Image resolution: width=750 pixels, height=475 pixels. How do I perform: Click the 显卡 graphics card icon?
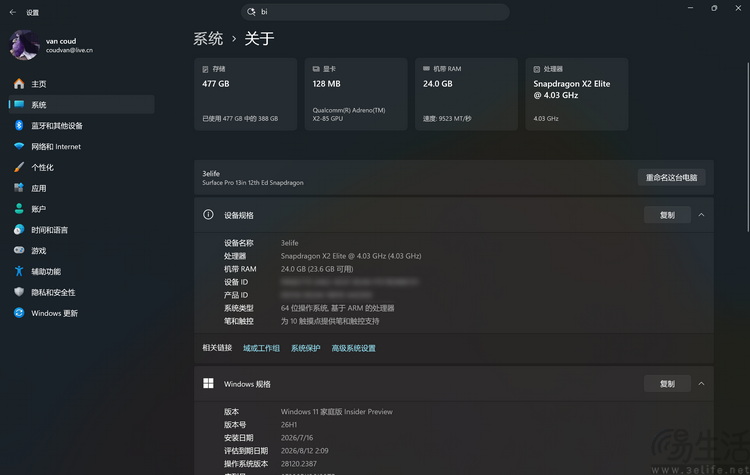[x=316, y=69]
